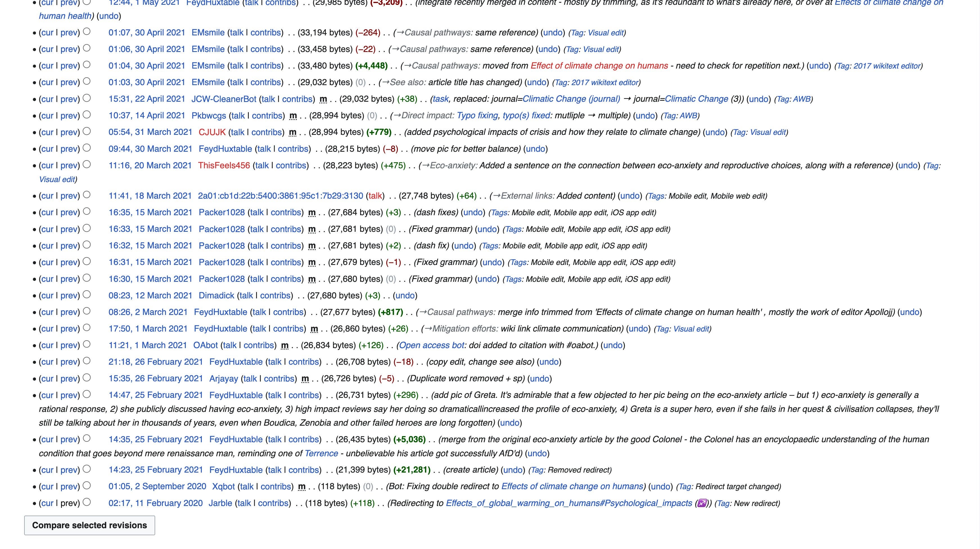Click cur link for Jarble's 11 February 2020 revision

click(47, 503)
